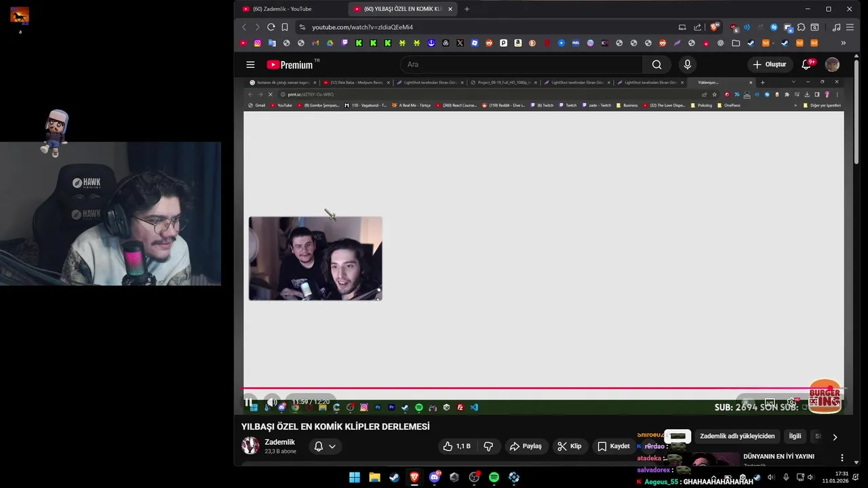Mute the video player volume
This screenshot has height=488, width=868.
click(x=272, y=402)
